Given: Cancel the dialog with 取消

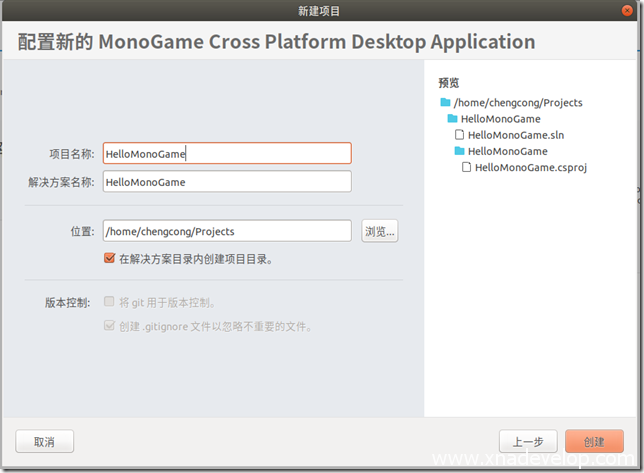Looking at the screenshot, I should click(45, 441).
